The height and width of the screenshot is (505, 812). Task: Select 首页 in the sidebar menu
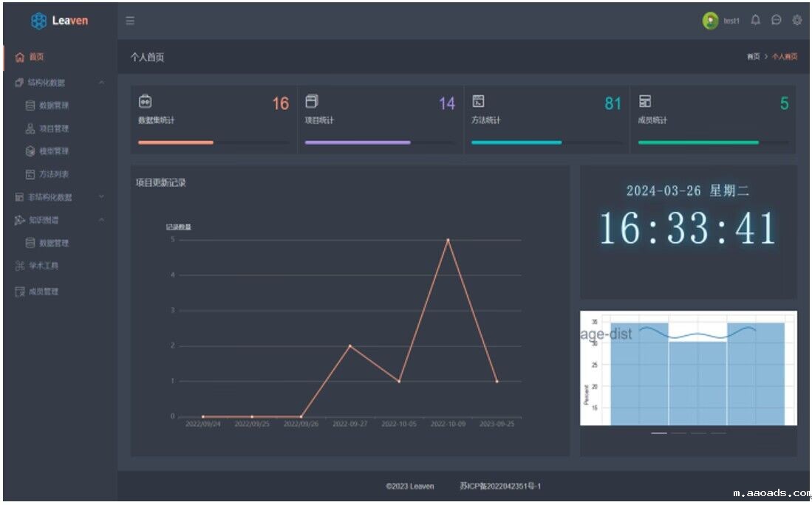tap(36, 57)
